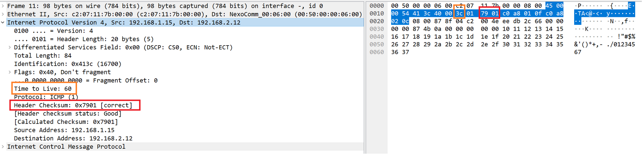Select the Destination Address 192.168.2.12 line
The height and width of the screenshot is (160, 644).
(73, 138)
